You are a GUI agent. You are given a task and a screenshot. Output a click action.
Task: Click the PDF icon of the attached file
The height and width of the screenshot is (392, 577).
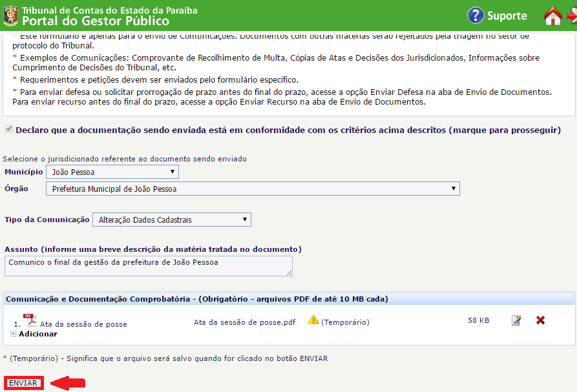tap(30, 320)
